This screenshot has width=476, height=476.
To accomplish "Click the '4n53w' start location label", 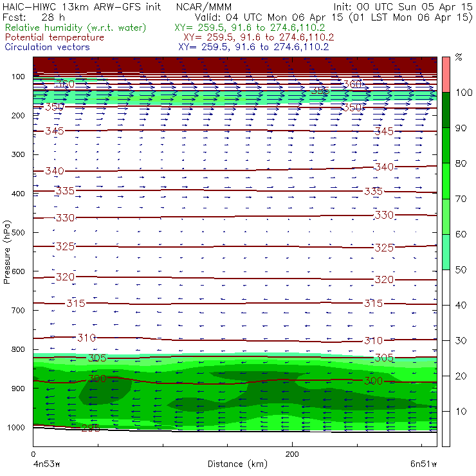I will pyautogui.click(x=46, y=464).
